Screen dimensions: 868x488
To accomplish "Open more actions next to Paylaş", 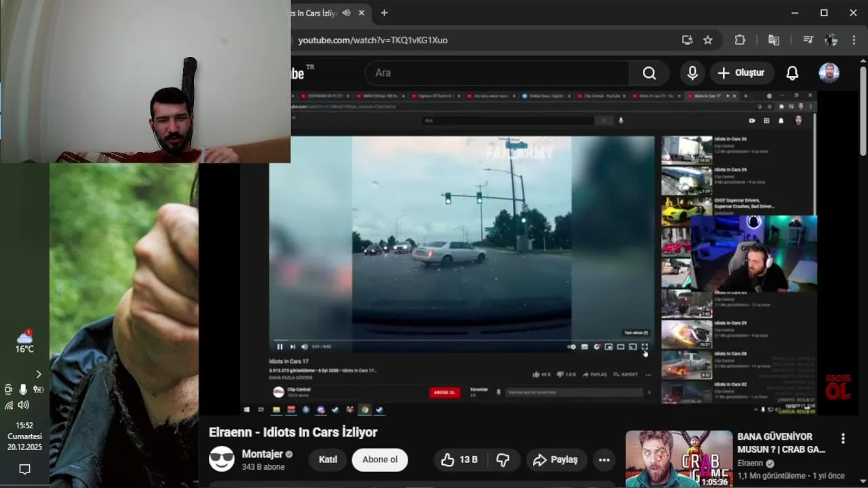I will [604, 460].
